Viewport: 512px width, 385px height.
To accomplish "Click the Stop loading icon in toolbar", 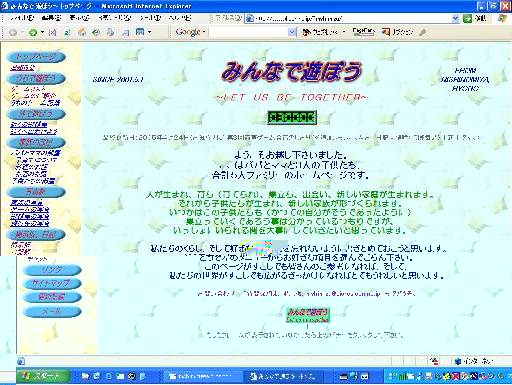I will pyautogui.click(x=53, y=32).
